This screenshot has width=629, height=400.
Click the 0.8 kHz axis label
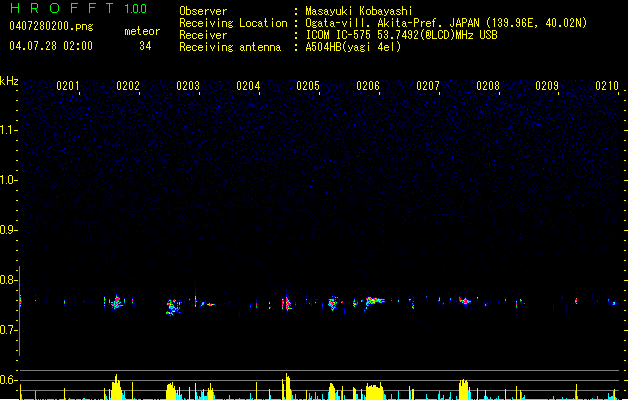(x=9, y=280)
